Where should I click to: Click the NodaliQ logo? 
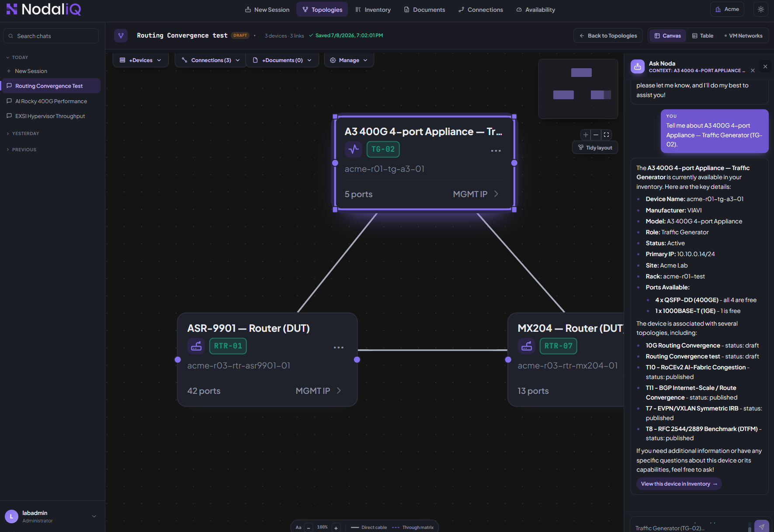point(44,9)
